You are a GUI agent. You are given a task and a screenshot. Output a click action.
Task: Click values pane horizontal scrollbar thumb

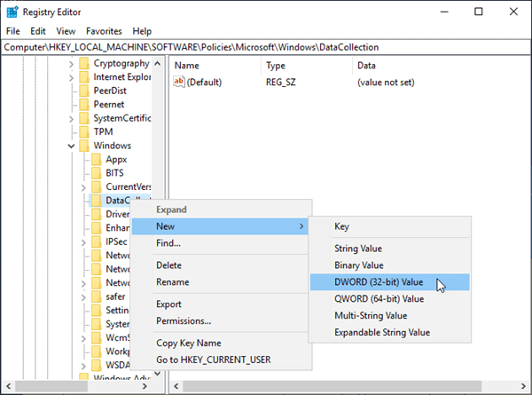pyautogui.click(x=332, y=386)
